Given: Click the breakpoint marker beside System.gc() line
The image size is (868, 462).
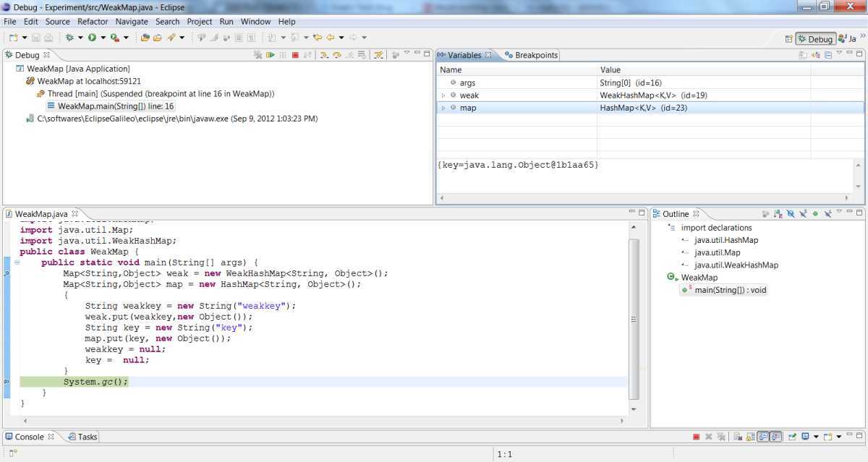Looking at the screenshot, I should click(x=7, y=381).
